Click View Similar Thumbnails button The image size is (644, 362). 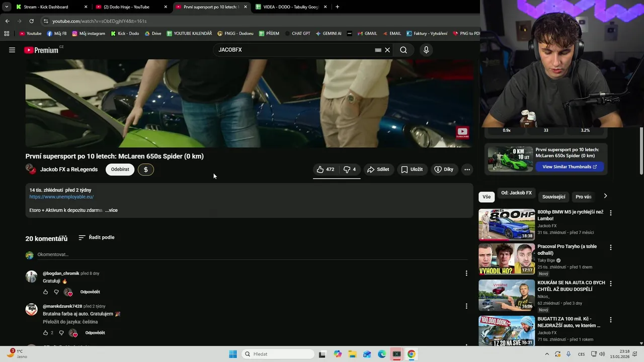pyautogui.click(x=570, y=167)
